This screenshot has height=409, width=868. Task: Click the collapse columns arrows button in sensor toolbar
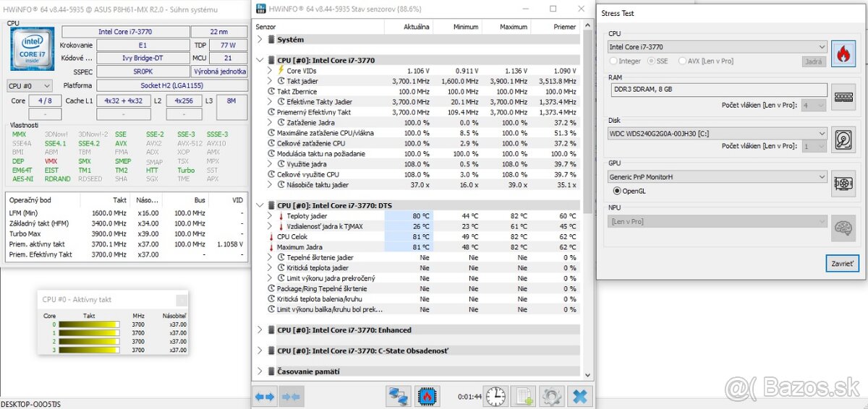(x=290, y=396)
